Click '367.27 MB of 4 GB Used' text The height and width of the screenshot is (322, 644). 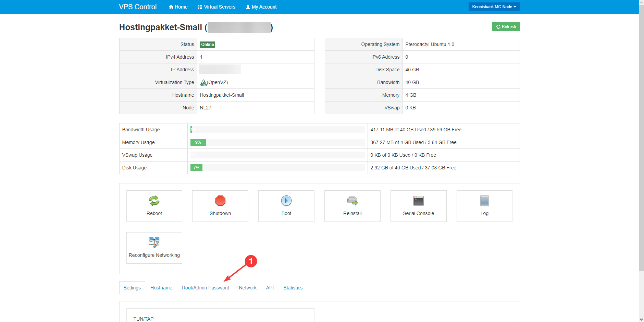click(397, 142)
